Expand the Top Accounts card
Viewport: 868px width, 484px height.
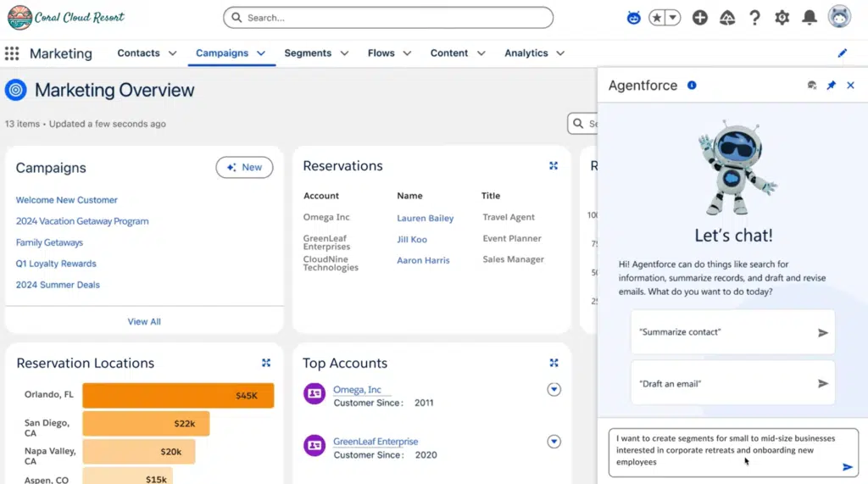554,363
